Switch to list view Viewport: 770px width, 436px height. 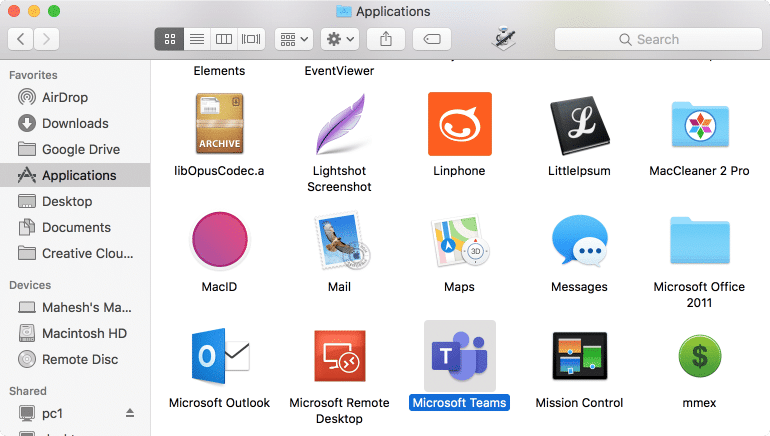pyautogui.click(x=197, y=39)
